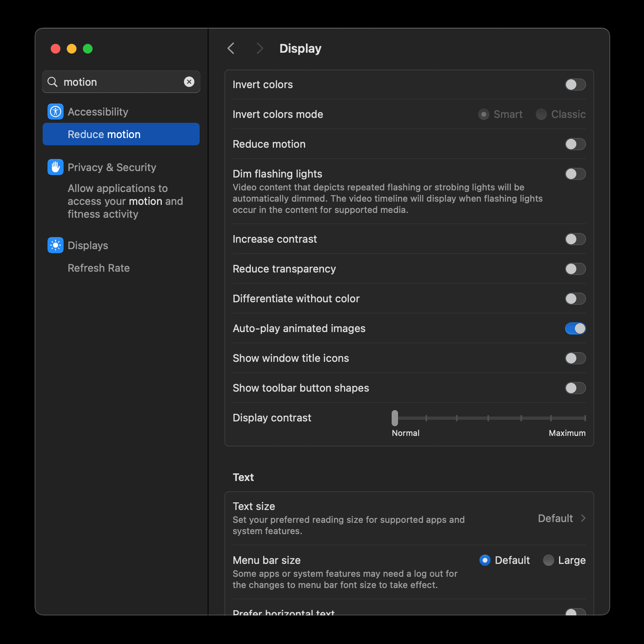This screenshot has width=644, height=644.
Task: Click the green full-screen window button
Action: click(88, 49)
